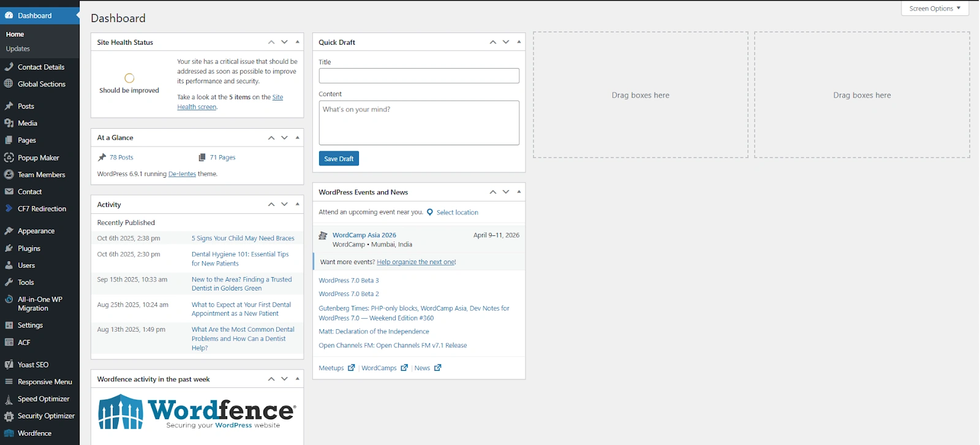Click Help organize the next one link
Screen dimensions: 980x445
click(416, 262)
